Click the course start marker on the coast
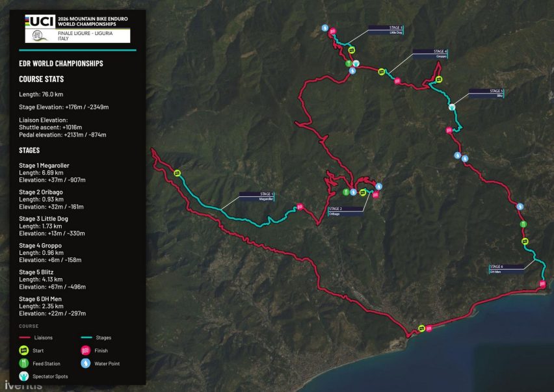The image size is (554, 392). [421, 328]
